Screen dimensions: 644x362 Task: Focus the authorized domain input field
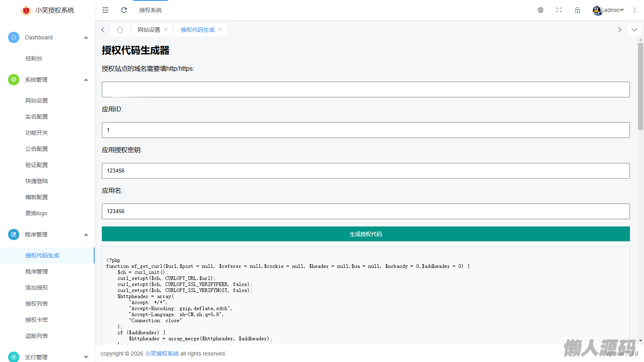point(365,90)
